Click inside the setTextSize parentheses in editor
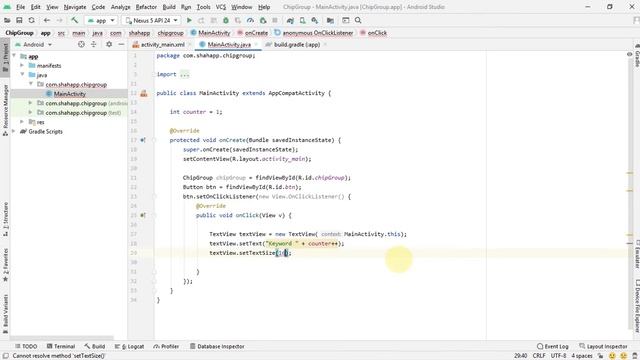 [x=282, y=253]
